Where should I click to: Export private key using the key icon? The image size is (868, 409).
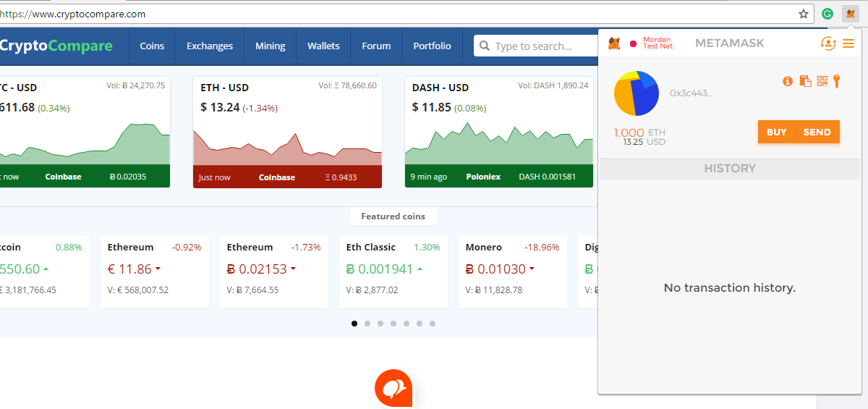pyautogui.click(x=837, y=81)
